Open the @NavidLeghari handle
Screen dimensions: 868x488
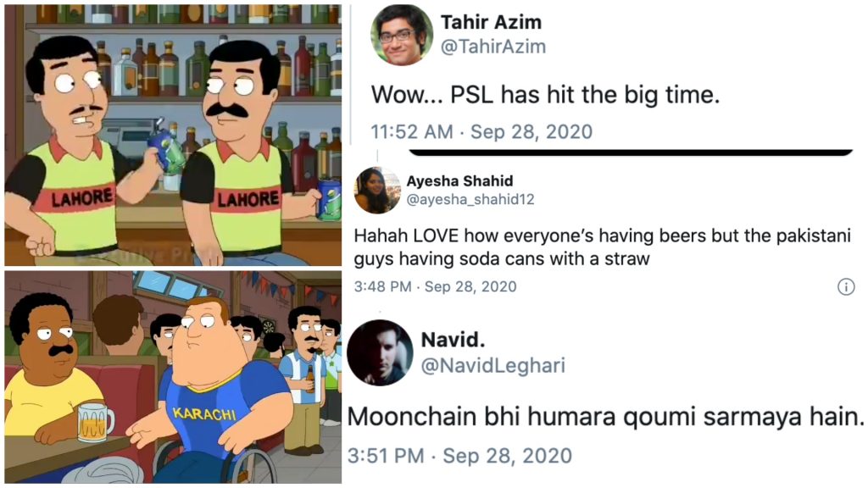[493, 366]
